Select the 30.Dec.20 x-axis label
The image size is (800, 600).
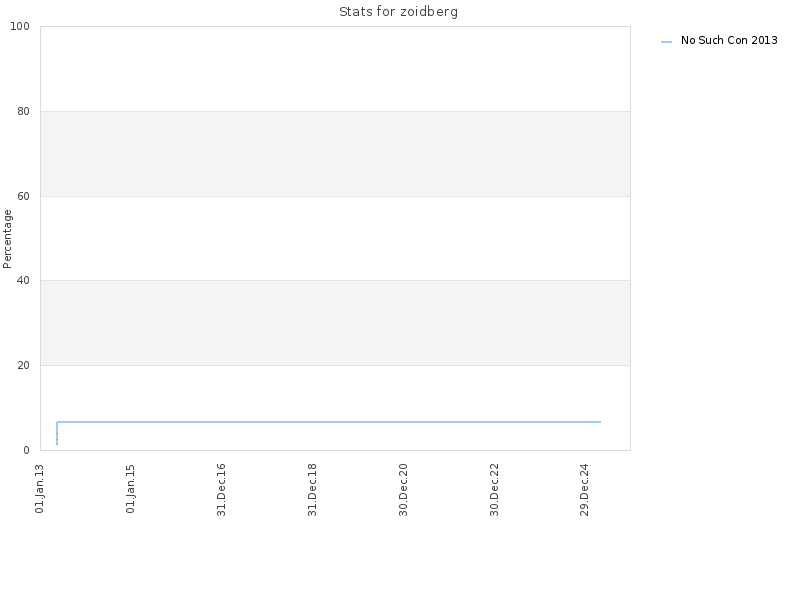(x=403, y=490)
